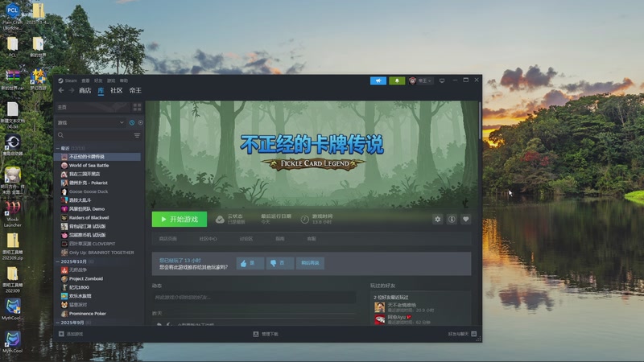Open the 查看 menu
Viewport: 644px width, 362px height.
tap(85, 81)
